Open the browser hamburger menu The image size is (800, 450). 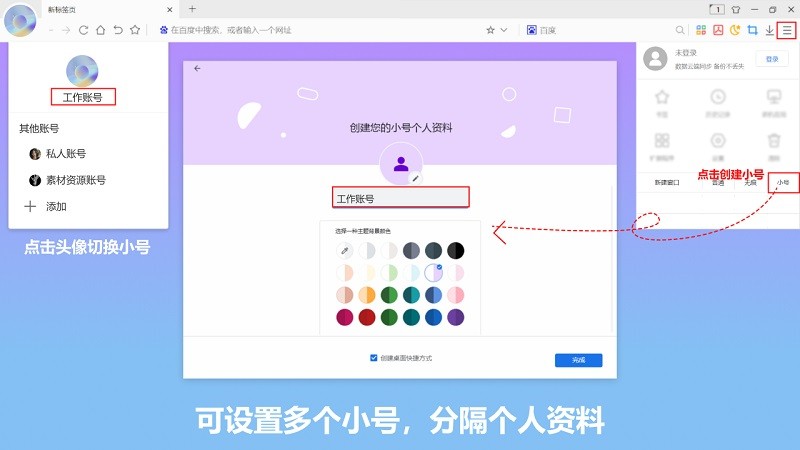(787, 30)
